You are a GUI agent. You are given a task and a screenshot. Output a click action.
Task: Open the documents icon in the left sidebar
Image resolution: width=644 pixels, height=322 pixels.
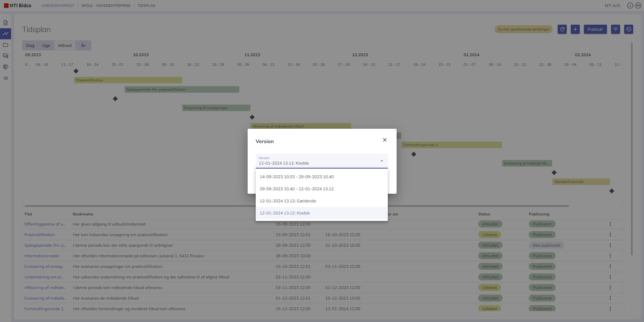[6, 23]
